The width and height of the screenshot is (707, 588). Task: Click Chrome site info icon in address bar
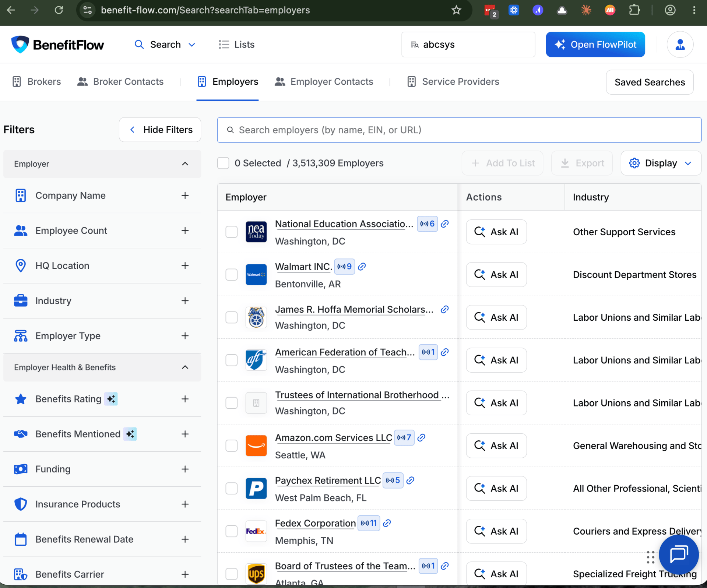tap(87, 10)
